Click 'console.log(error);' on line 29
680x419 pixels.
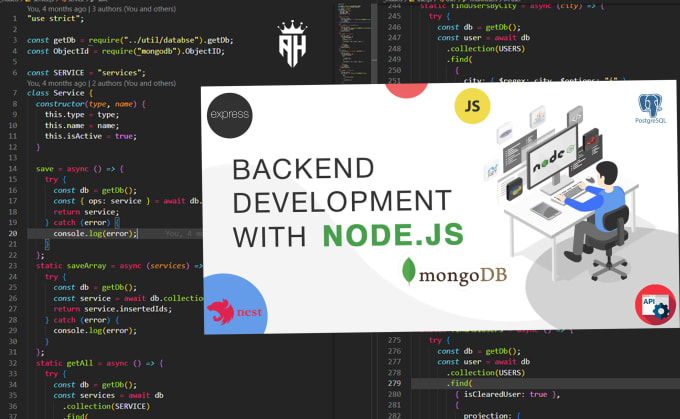point(95,331)
